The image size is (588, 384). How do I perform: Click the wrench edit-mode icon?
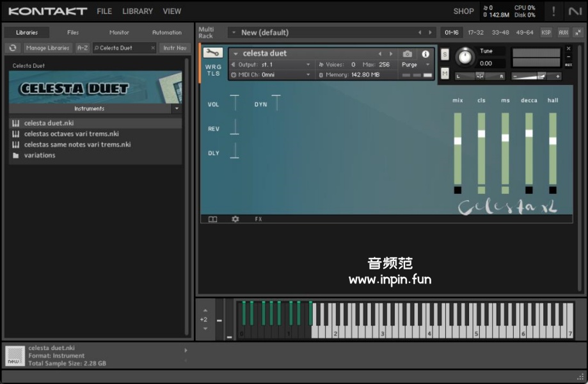click(213, 53)
